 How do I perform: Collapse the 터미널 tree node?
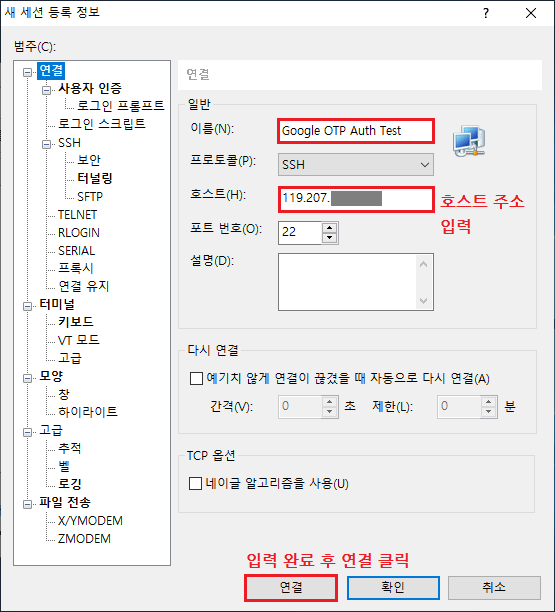coord(27,306)
